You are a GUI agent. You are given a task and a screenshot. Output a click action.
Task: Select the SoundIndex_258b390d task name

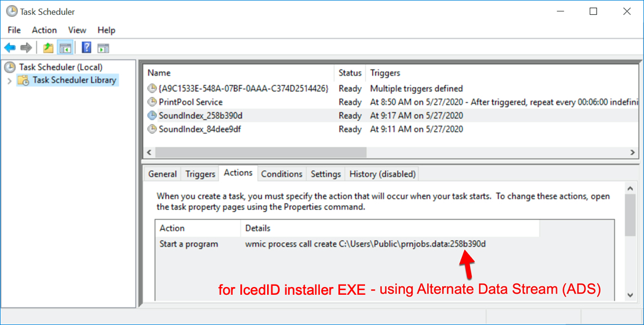tap(201, 115)
